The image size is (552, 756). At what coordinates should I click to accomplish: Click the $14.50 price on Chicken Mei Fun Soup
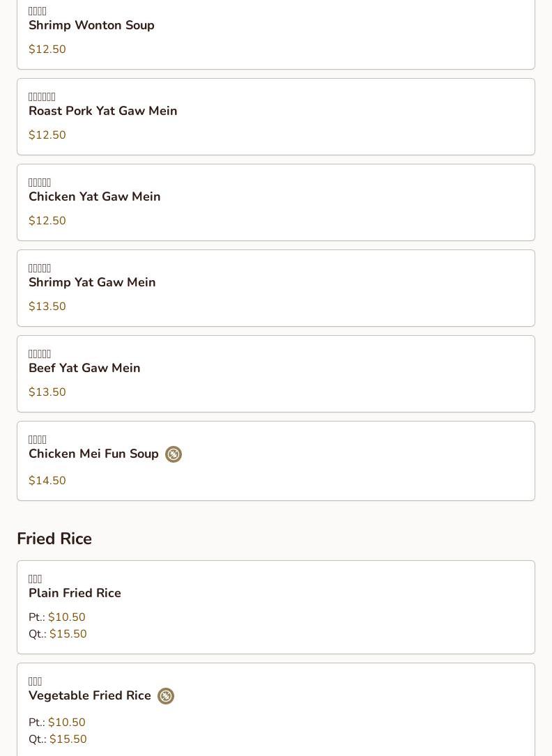click(47, 481)
